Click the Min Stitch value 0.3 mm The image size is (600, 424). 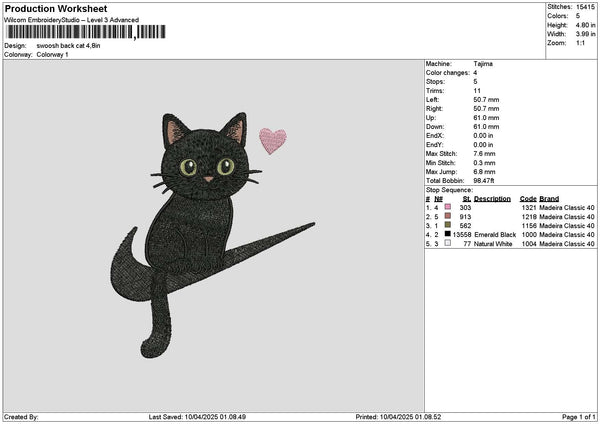(x=484, y=163)
